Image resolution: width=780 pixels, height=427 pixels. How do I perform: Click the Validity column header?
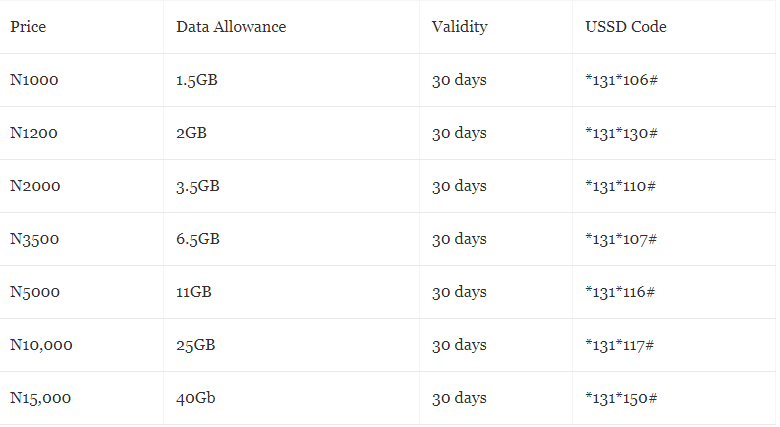pos(459,27)
